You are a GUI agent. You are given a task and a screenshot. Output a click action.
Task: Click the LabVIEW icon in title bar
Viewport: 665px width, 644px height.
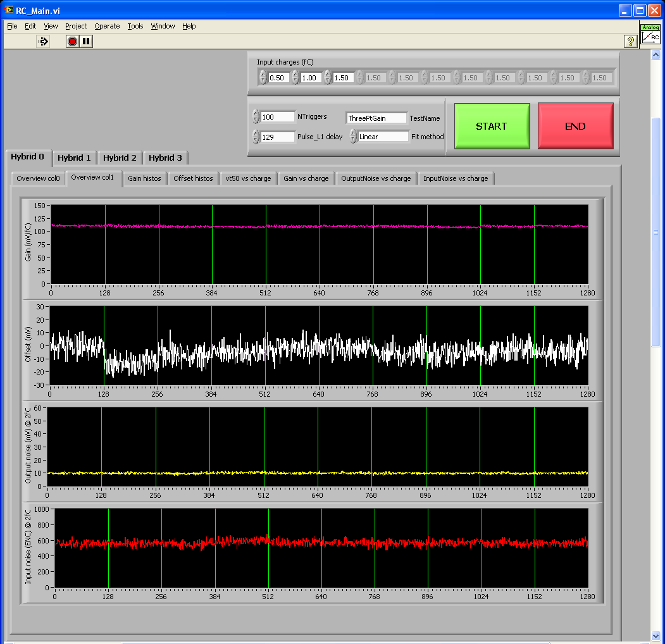click(9, 11)
